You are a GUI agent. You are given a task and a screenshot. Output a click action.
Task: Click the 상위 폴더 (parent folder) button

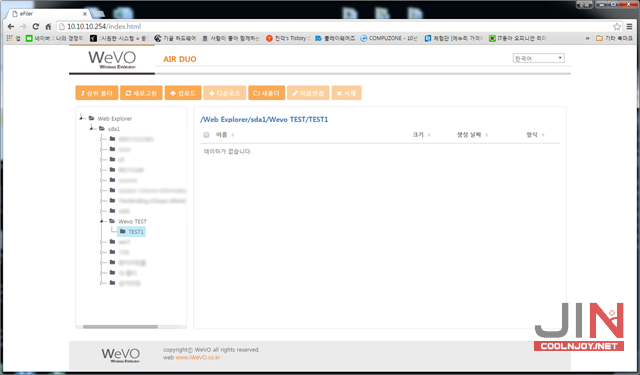tap(97, 93)
